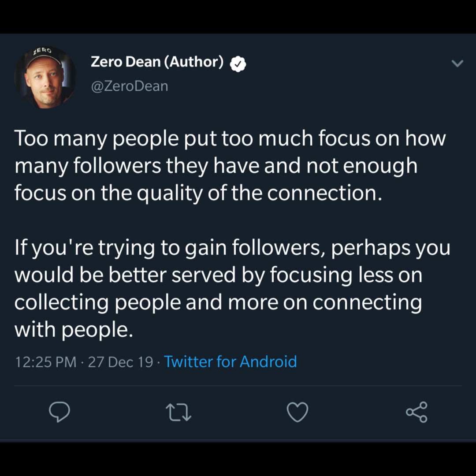Click the ZERO cap text in avatar

[42, 51]
